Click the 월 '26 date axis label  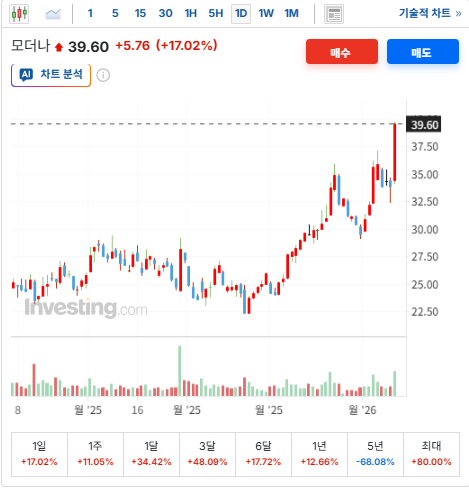coord(362,410)
